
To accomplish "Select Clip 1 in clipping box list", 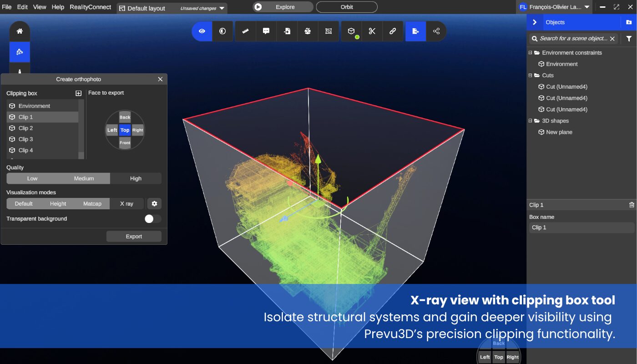I will click(x=42, y=117).
